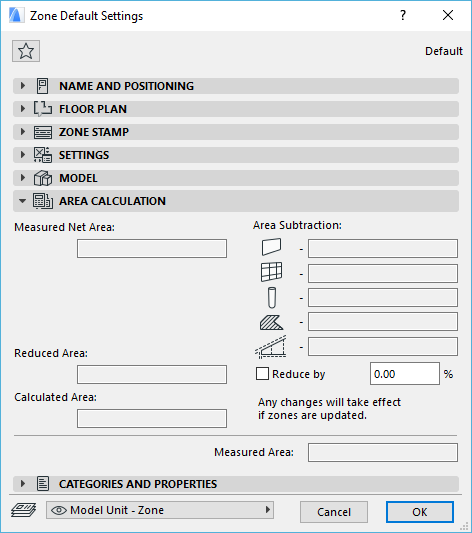This screenshot has width=472, height=533.
Task: Click the CATEGORIES AND PROPERTIES header text
Action: click(138, 484)
